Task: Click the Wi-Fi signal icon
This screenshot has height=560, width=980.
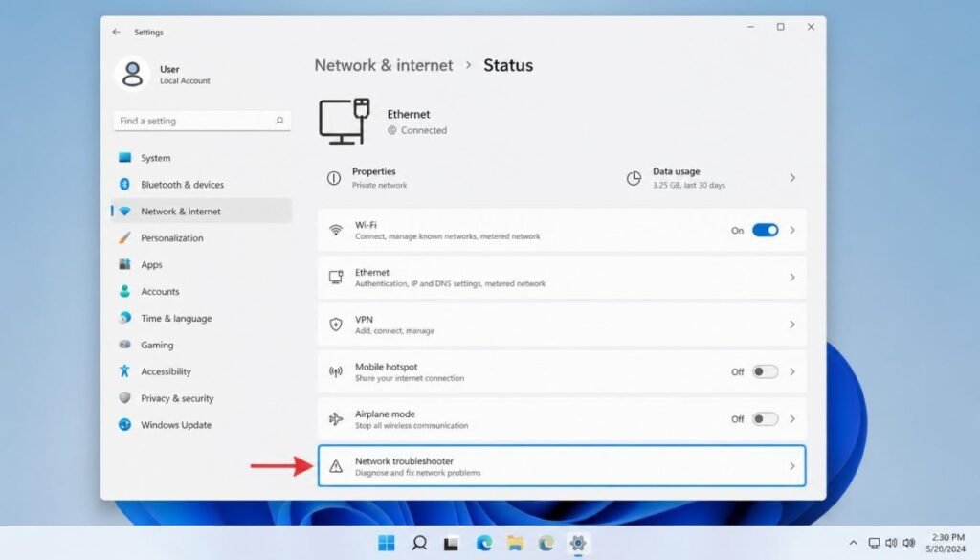Action: pos(336,230)
